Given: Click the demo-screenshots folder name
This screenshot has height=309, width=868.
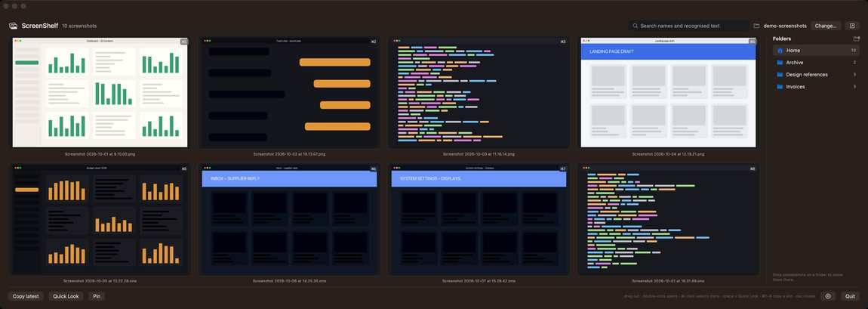Looking at the screenshot, I should click(785, 26).
